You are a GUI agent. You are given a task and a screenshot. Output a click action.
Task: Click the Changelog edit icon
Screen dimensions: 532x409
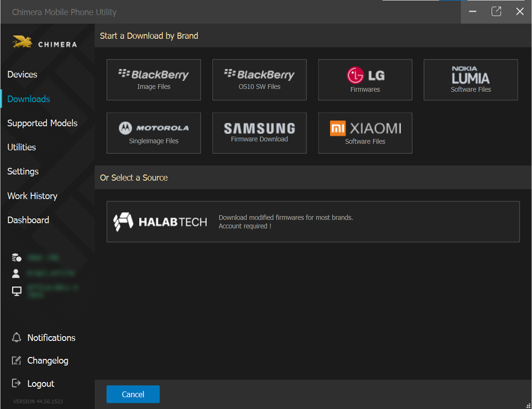click(x=17, y=361)
